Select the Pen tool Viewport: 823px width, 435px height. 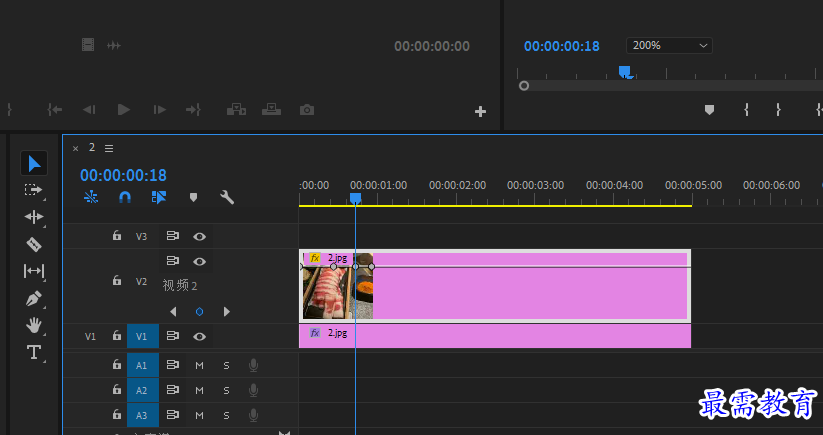point(34,299)
